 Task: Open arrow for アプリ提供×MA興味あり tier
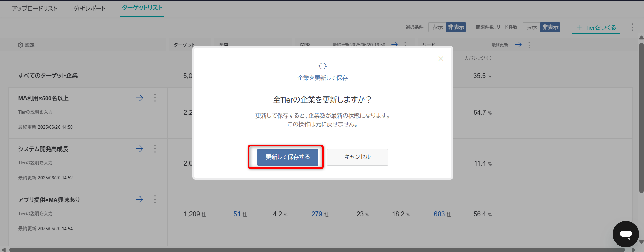[139, 200]
